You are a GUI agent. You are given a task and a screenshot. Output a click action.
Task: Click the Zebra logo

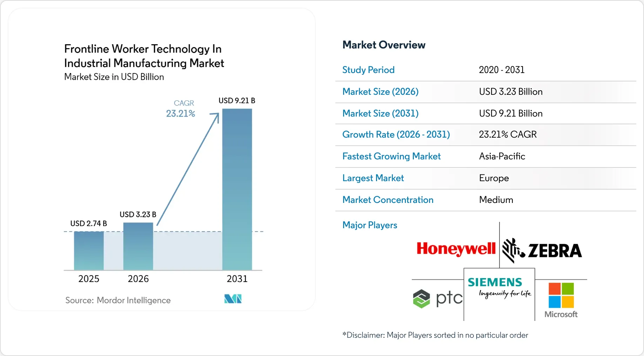(x=542, y=250)
